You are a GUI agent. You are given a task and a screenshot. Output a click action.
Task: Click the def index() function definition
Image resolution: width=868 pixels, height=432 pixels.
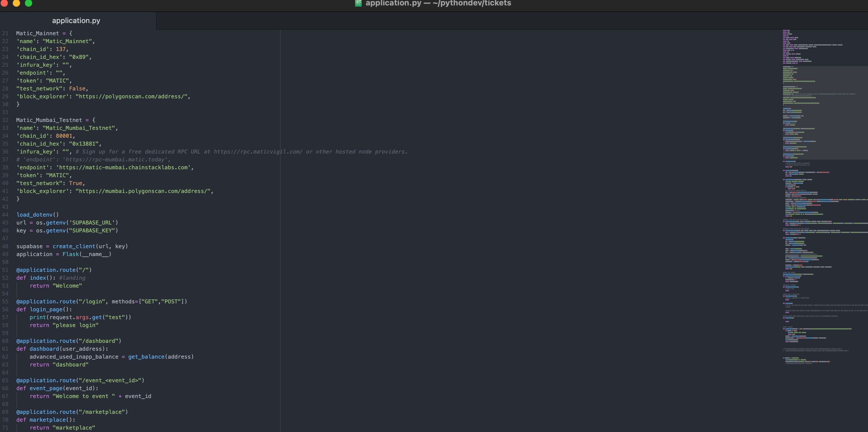[36, 278]
